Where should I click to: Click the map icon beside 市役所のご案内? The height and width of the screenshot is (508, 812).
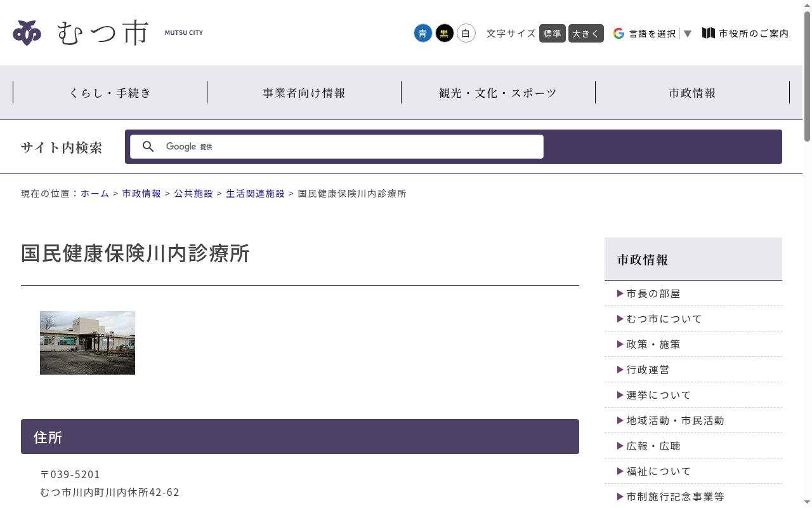(709, 33)
